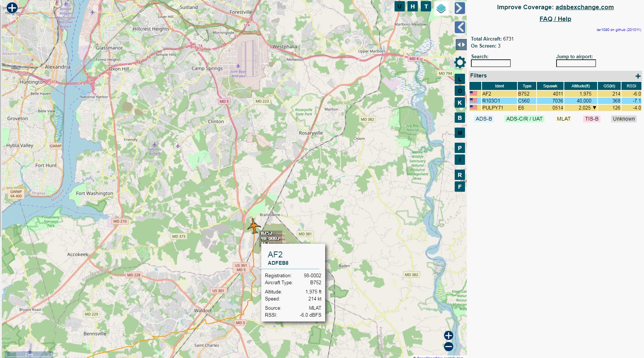Viewport: 644px width, 358px height.
Task: Select the orange AF2 aircraft icon on the map
Action: (254, 226)
